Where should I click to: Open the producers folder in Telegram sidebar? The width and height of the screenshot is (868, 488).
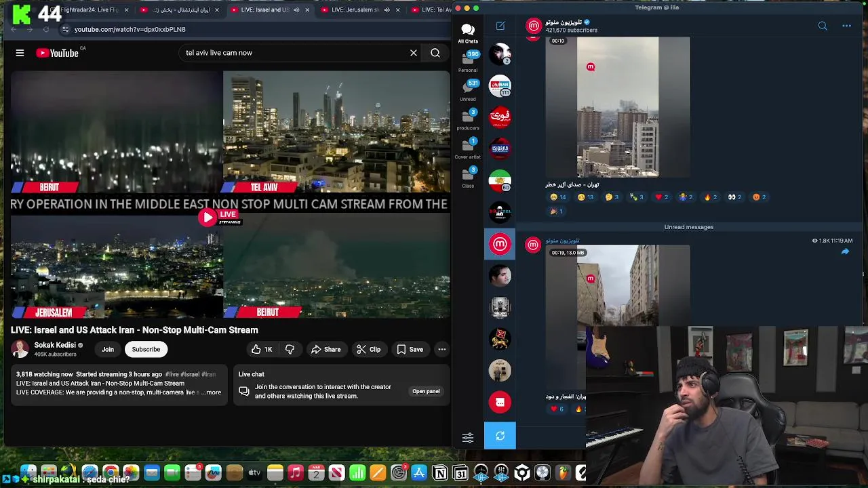pyautogui.click(x=468, y=119)
